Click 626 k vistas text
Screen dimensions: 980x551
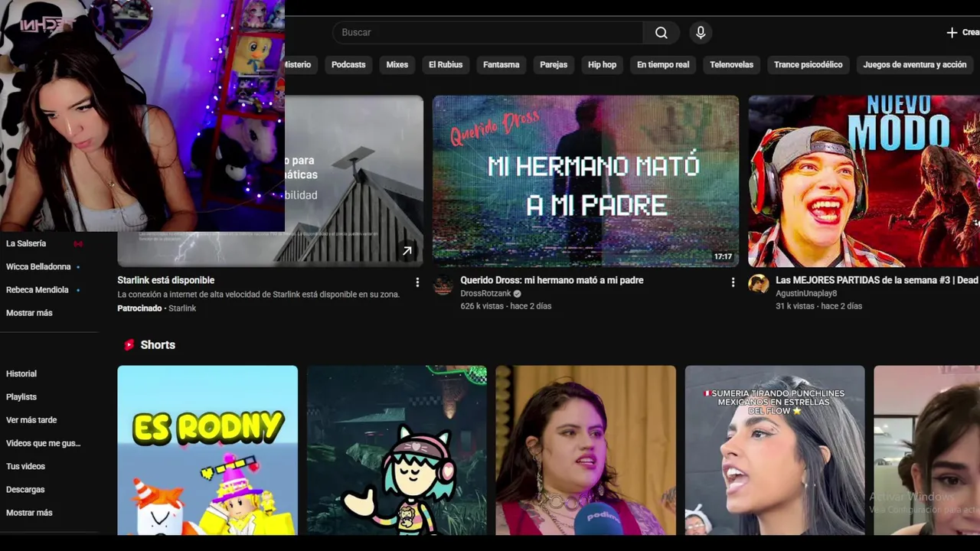point(483,306)
